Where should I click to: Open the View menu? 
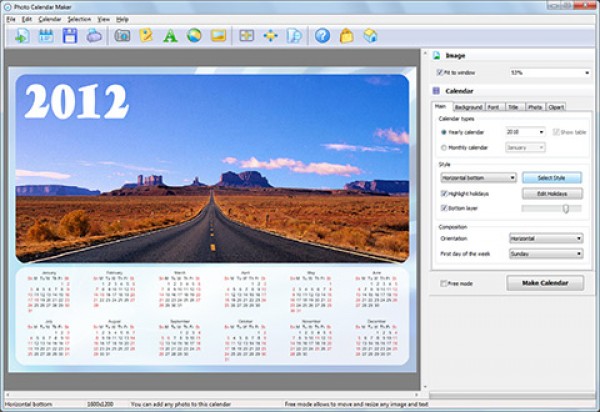103,19
